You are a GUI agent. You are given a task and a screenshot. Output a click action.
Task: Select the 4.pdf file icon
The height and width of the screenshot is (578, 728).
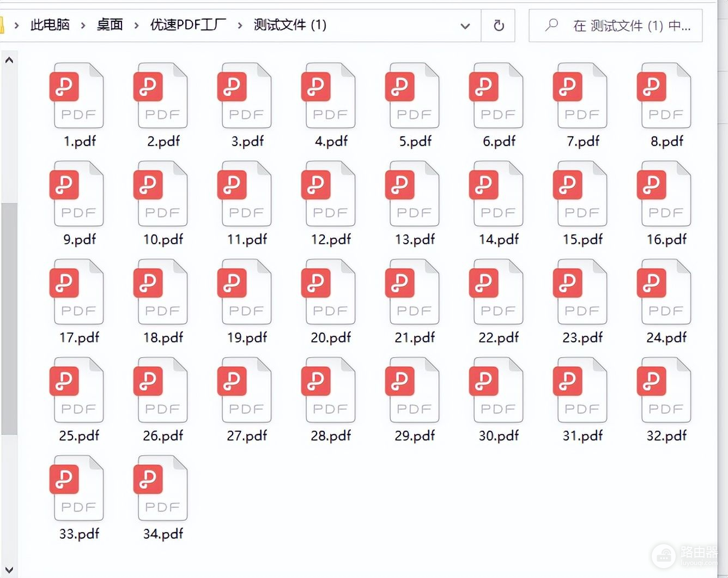[329, 95]
